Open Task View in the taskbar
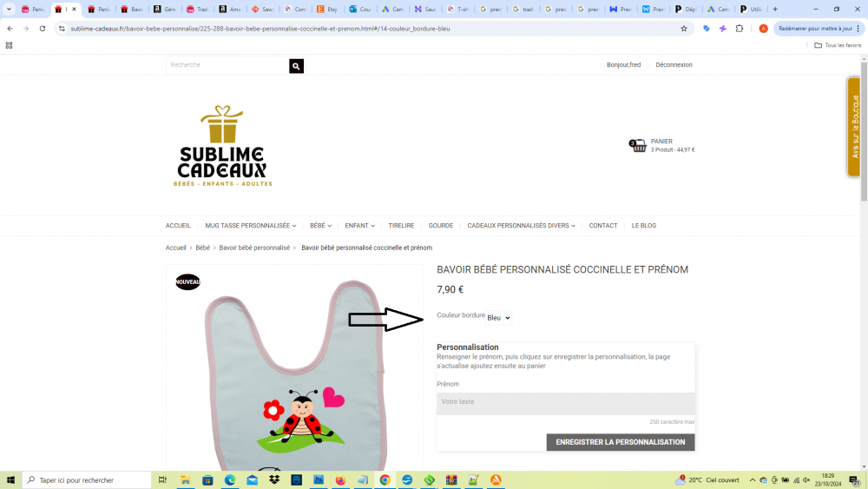868x489 pixels. tap(162, 480)
